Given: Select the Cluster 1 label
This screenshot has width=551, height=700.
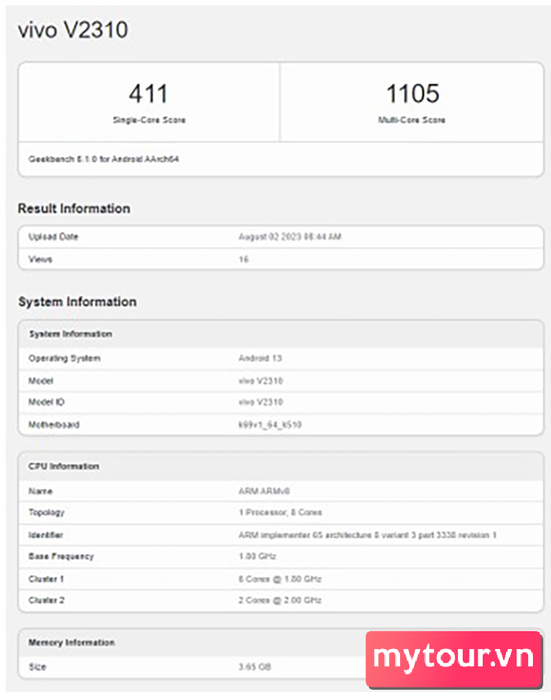Looking at the screenshot, I should click(x=46, y=579).
